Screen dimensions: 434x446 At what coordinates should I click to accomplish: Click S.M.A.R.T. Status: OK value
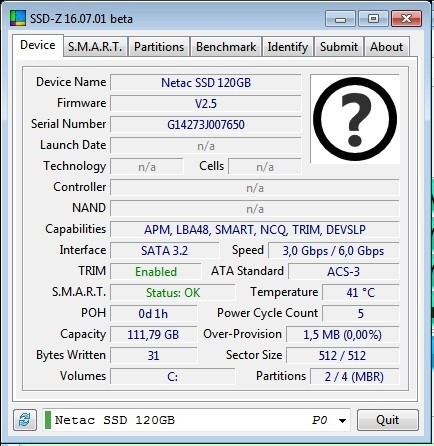tap(173, 293)
